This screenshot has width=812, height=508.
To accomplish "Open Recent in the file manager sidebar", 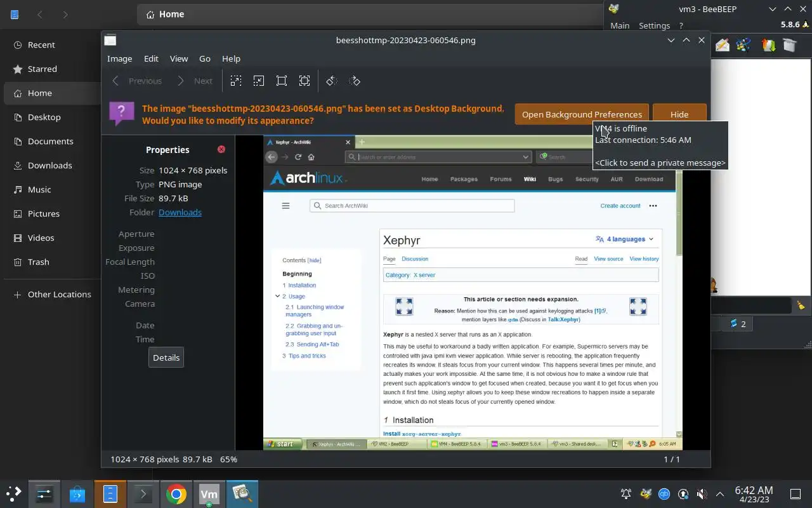I will tap(51, 44).
